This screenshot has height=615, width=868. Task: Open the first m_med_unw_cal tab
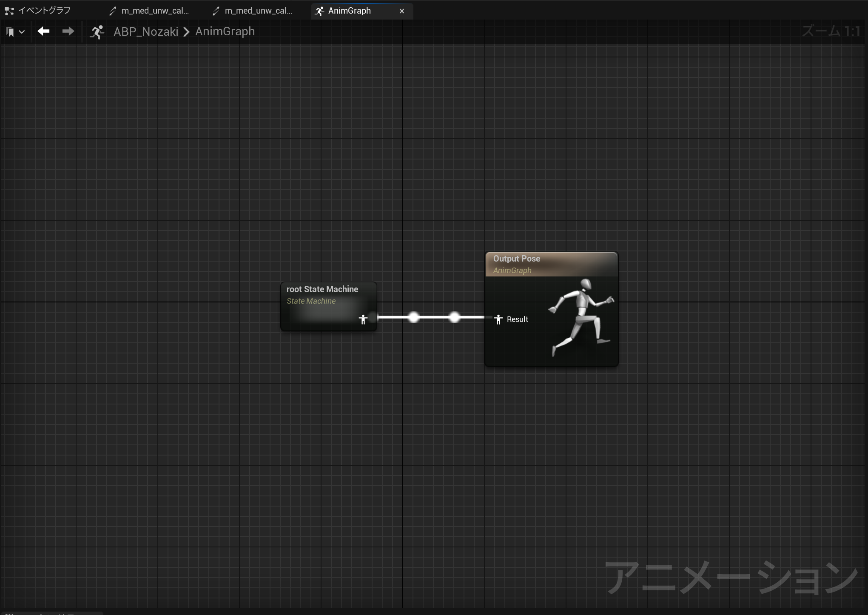point(155,11)
